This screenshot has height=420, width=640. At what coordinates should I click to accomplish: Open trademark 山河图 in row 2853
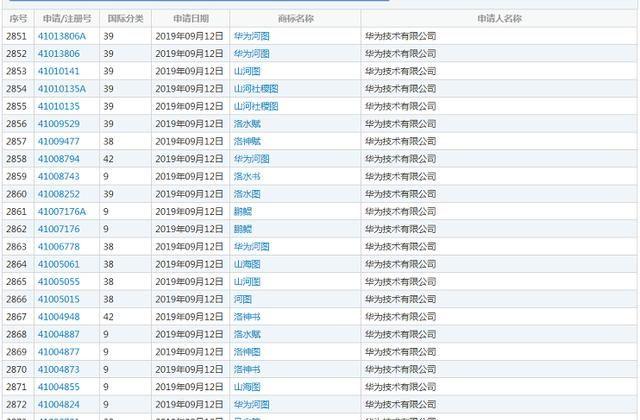[247, 71]
